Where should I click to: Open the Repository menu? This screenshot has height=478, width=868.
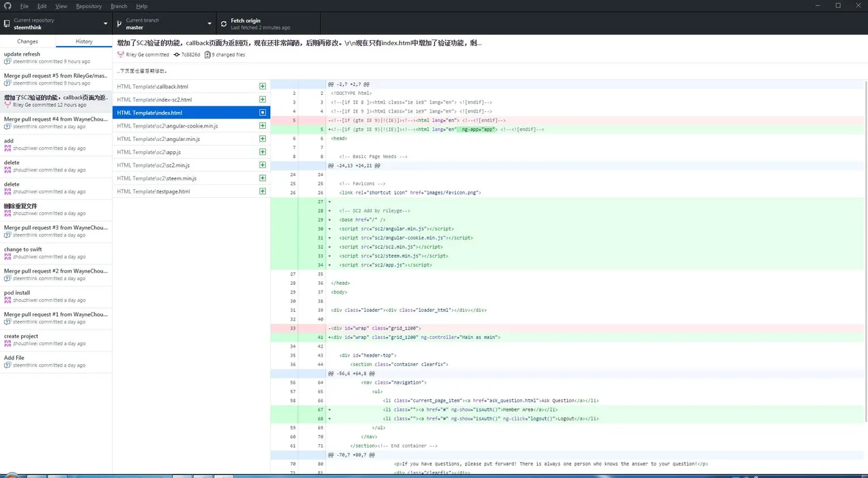pyautogui.click(x=89, y=6)
